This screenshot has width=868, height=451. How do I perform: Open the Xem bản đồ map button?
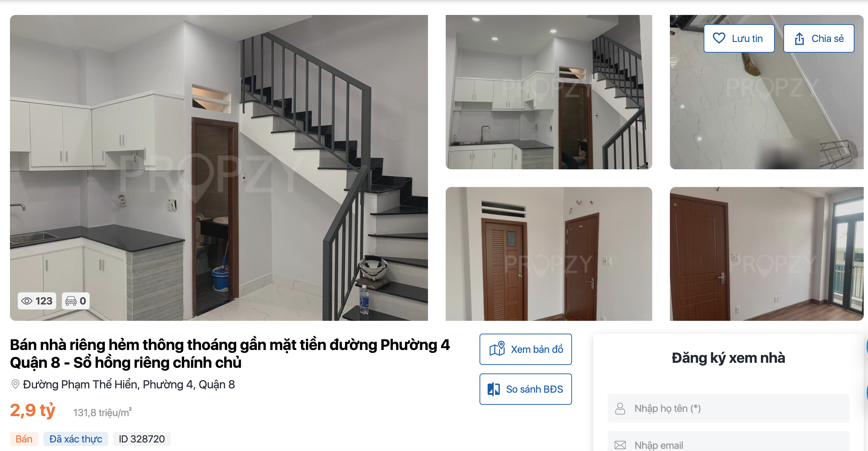pos(525,349)
